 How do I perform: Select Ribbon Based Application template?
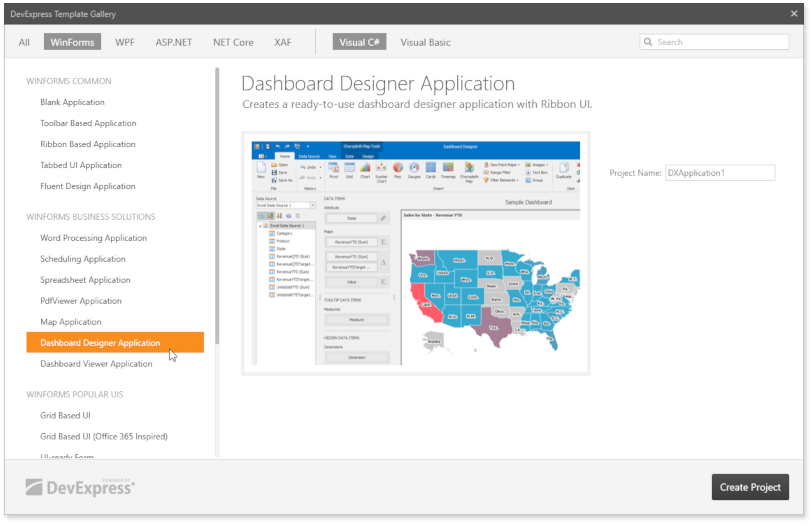[x=88, y=144]
